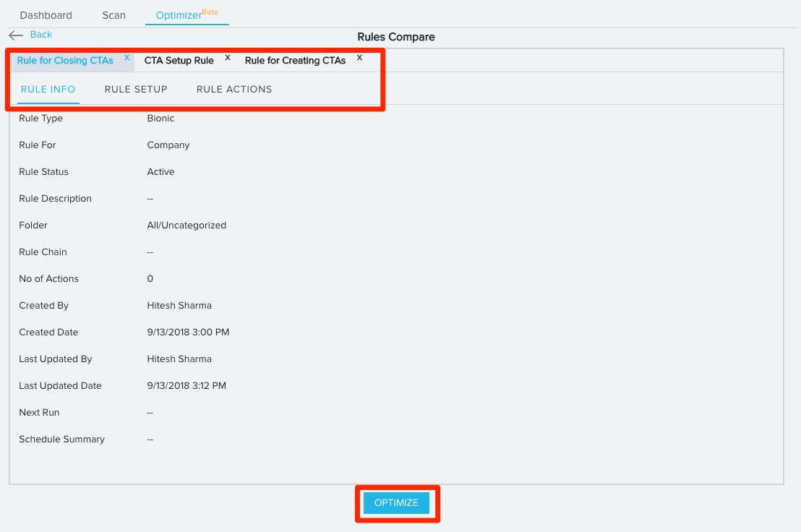View the RULE ACTIONS section
This screenshot has width=801, height=532.
point(234,90)
